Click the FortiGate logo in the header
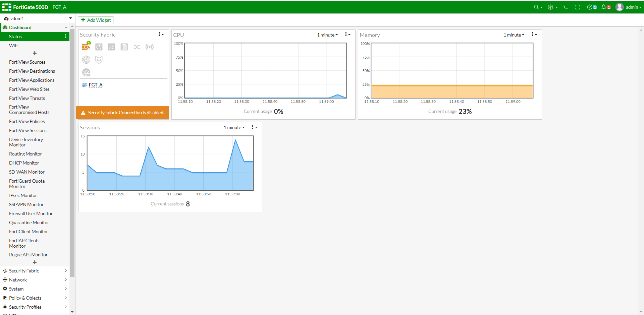 click(6, 7)
